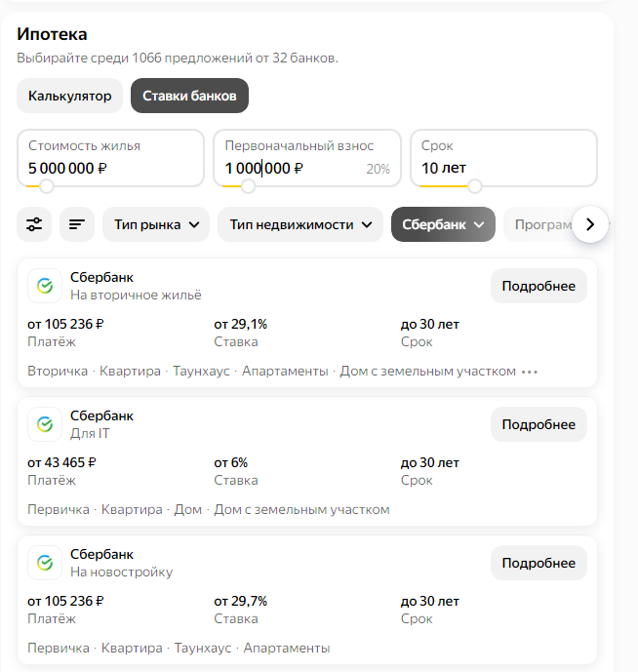Click the Для IT program title

[90, 433]
